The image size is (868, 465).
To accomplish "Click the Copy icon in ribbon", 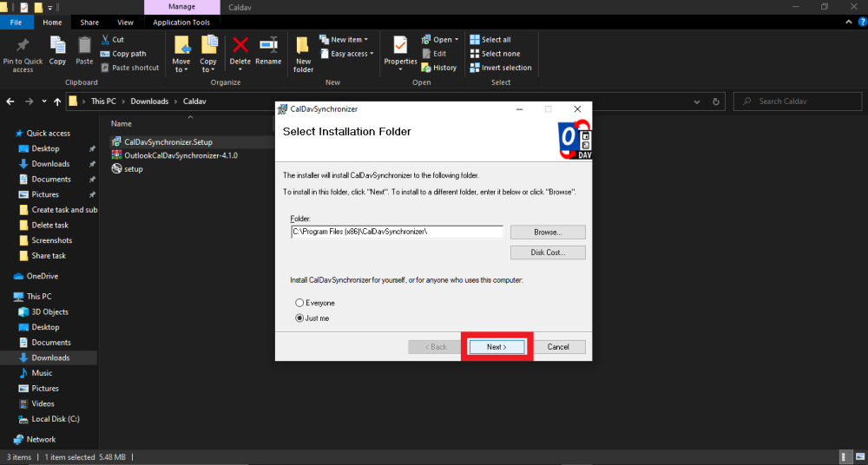I will (57, 47).
